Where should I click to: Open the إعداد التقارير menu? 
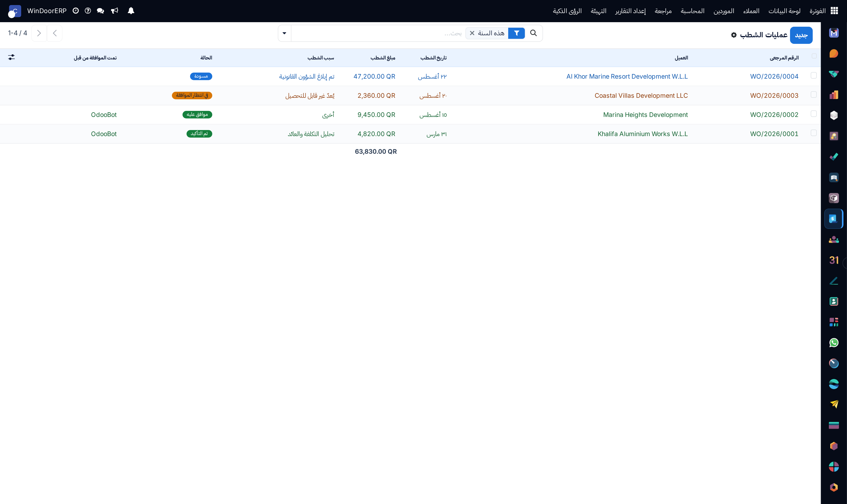[630, 11]
